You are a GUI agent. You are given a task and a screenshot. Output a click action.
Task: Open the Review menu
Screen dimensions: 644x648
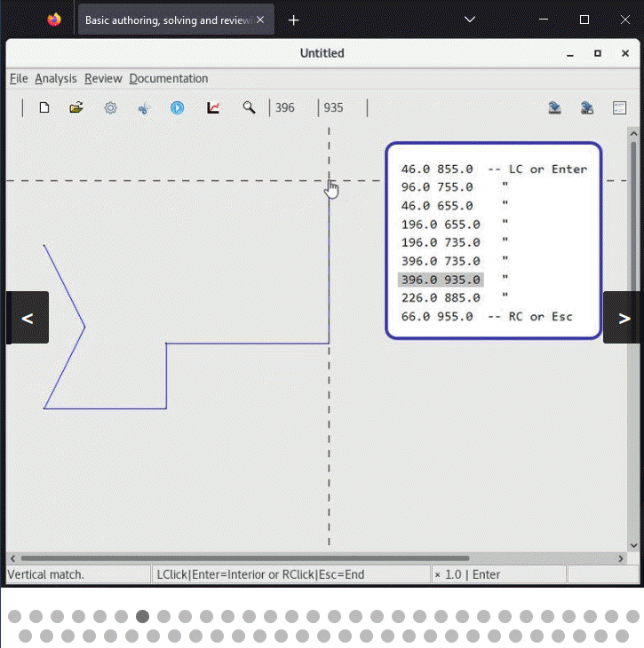(103, 79)
